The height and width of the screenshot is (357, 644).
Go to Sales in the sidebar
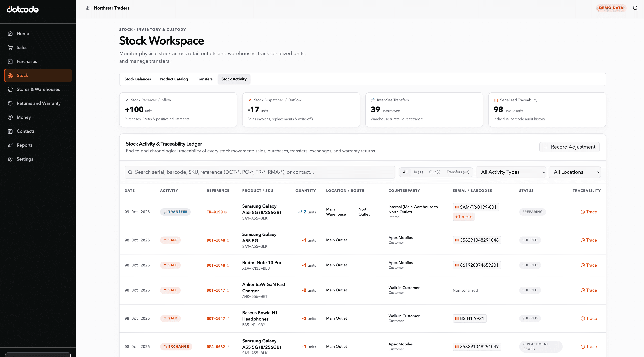point(38,47)
